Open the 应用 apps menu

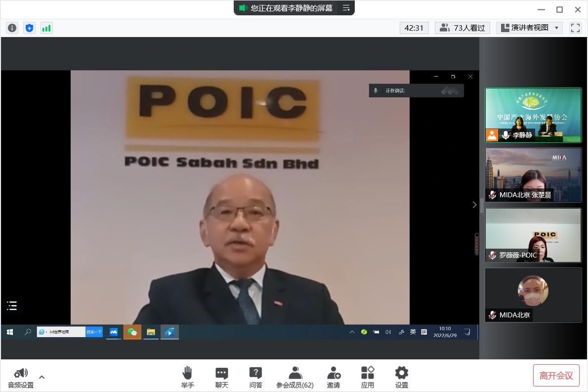click(x=368, y=377)
